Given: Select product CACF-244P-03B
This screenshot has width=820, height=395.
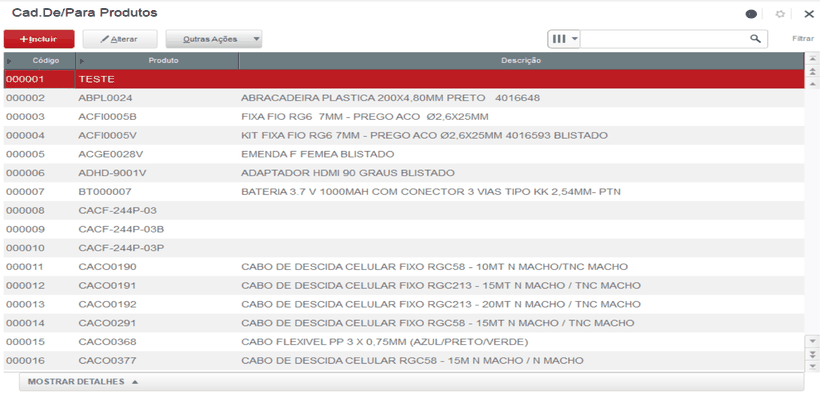Looking at the screenshot, I should [x=121, y=230].
